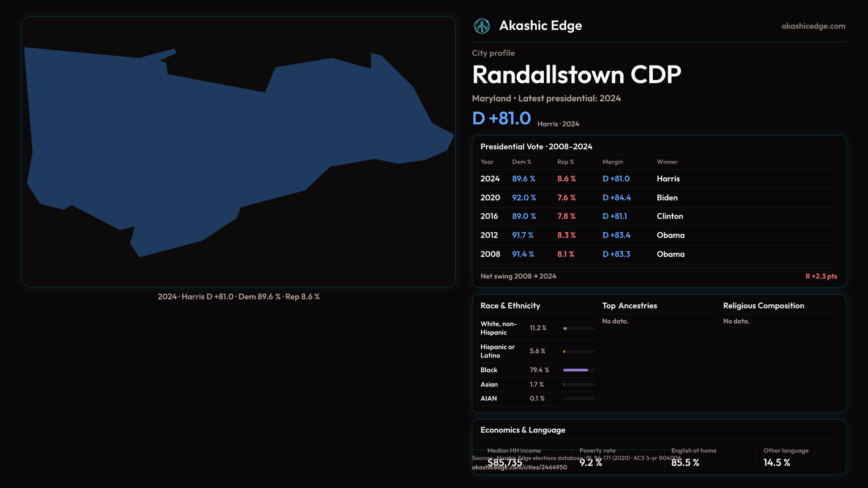
Task: Select the 2012 Obama result row
Action: point(658,235)
